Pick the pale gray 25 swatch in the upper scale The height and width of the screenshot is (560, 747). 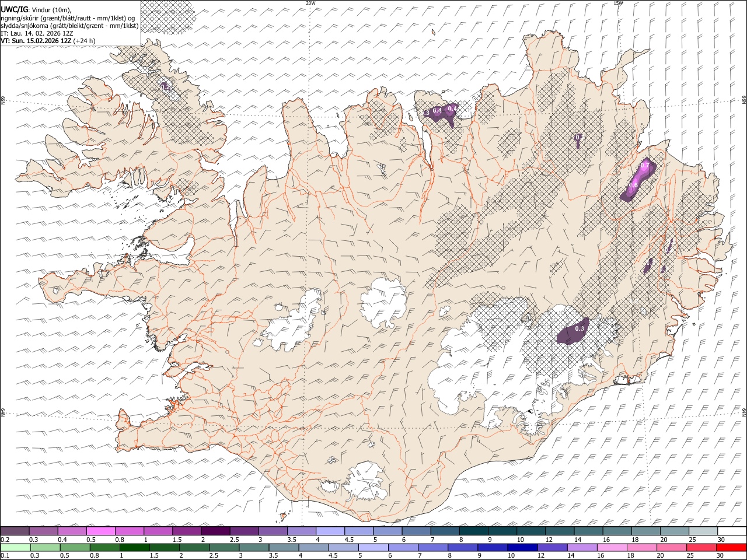(x=703, y=531)
